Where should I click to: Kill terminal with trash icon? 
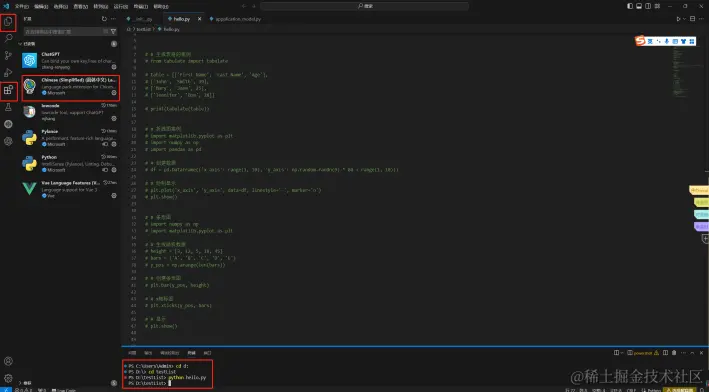[674, 353]
